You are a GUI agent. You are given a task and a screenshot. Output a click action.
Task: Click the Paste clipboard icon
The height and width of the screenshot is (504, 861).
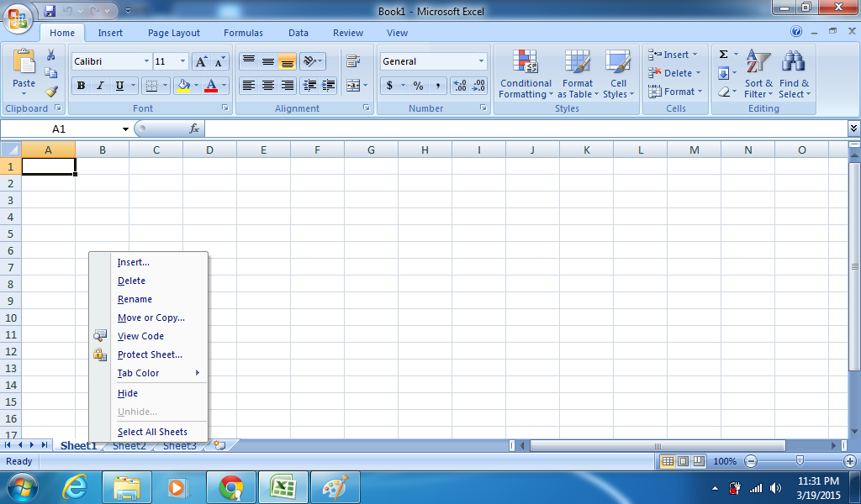click(x=24, y=61)
